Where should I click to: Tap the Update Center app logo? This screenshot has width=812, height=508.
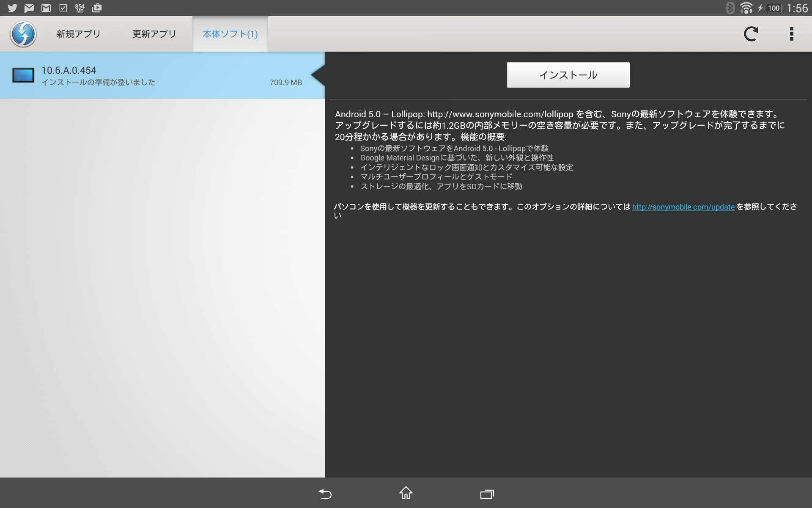point(23,34)
